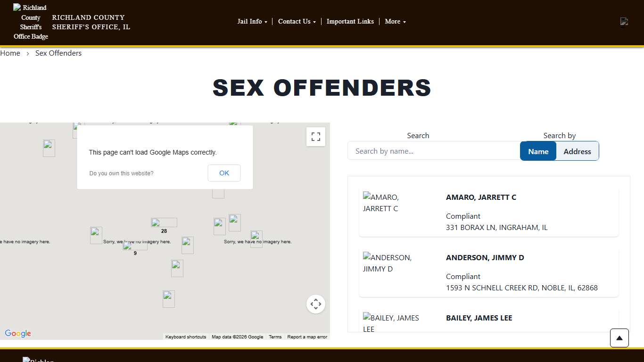Click the Search by name input field
This screenshot has width=644, height=362.
click(x=433, y=151)
